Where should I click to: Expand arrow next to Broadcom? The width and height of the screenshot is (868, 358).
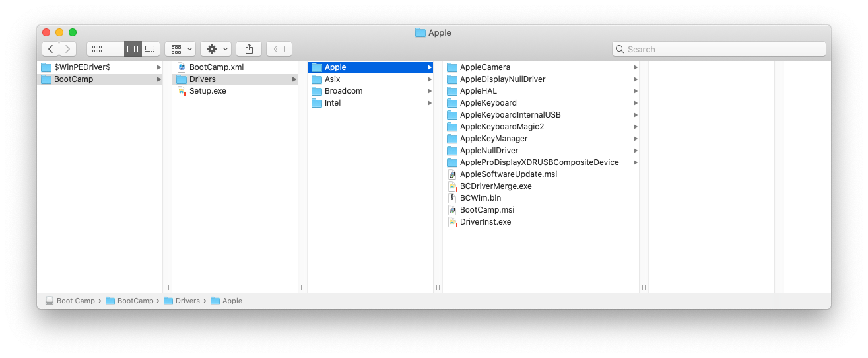429,91
